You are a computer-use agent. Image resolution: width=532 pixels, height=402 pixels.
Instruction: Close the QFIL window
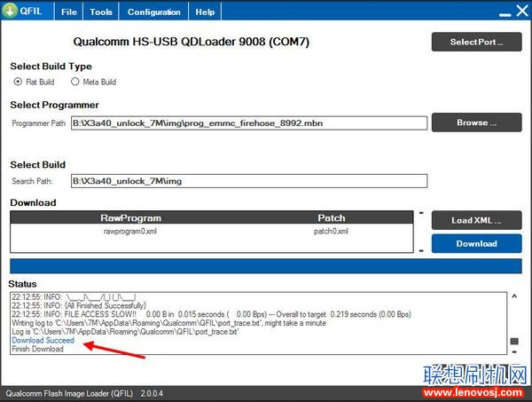[x=522, y=11]
